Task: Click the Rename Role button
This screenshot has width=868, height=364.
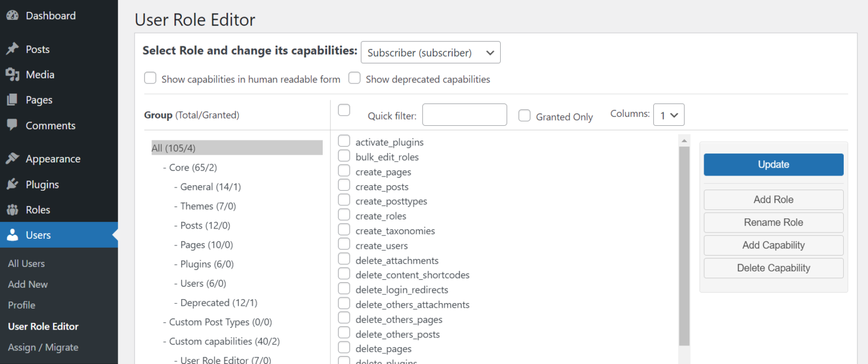Action: point(773,222)
